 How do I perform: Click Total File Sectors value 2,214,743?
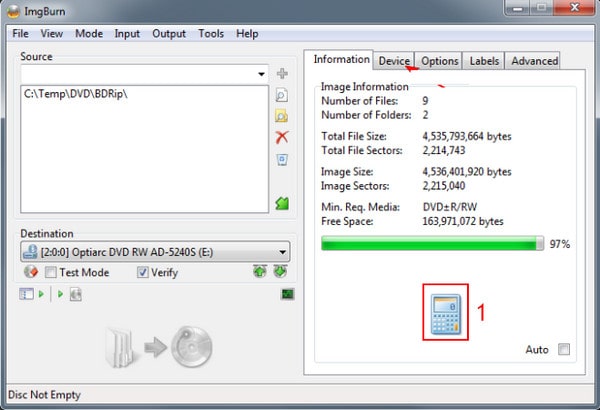click(444, 150)
